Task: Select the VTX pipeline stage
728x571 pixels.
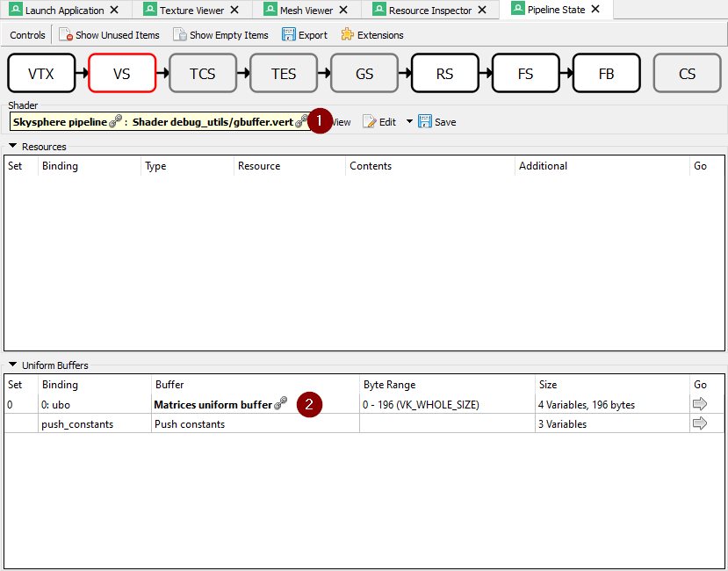Action: 41,74
